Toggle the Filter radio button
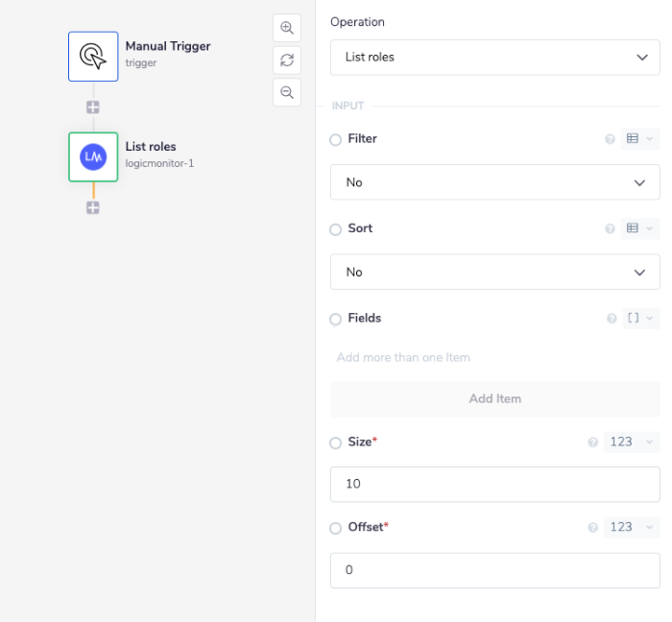 [x=336, y=140]
